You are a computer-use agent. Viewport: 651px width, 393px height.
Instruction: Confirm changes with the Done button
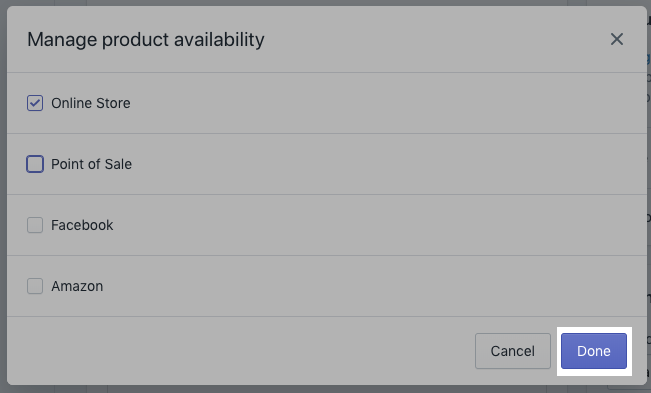594,351
